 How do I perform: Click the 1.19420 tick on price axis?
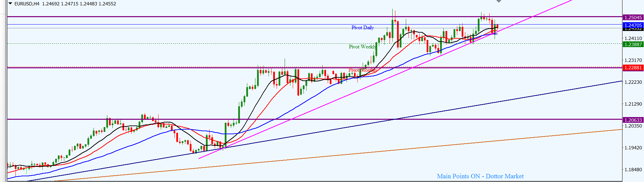(633, 148)
